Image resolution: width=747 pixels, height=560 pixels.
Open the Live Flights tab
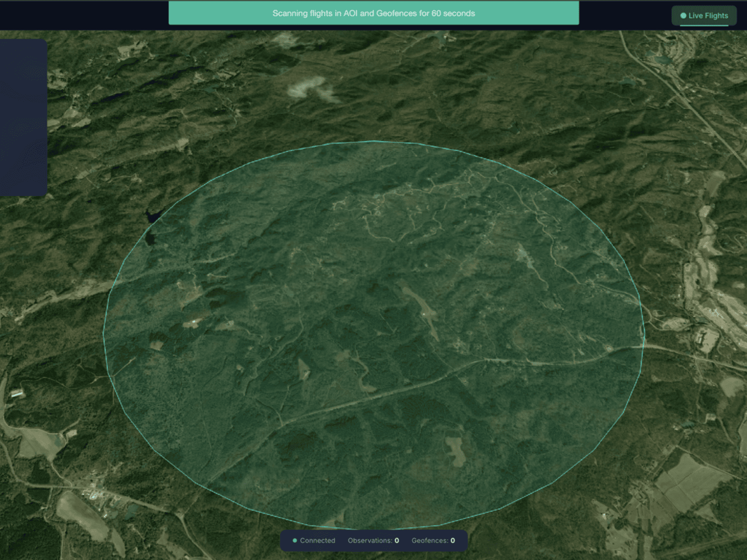[x=704, y=15]
